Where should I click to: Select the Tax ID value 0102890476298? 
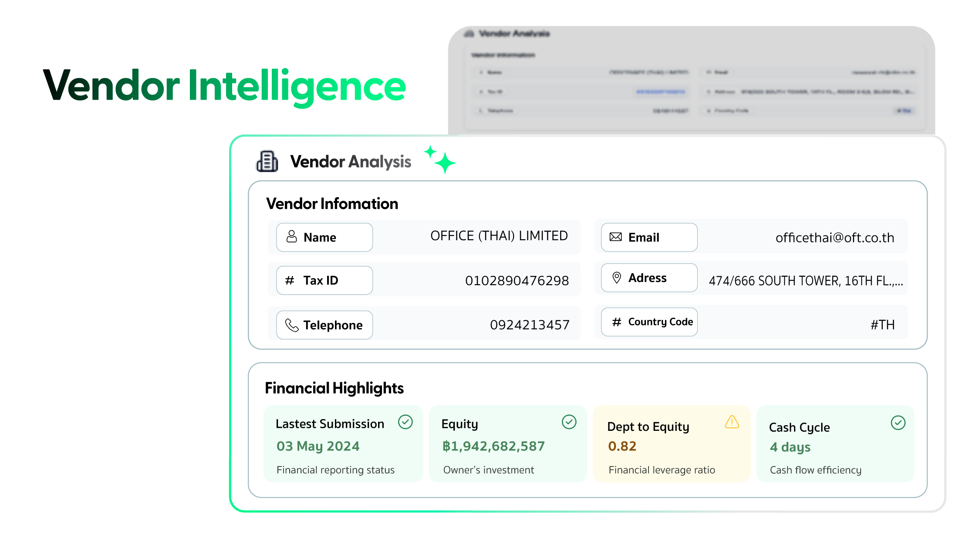click(517, 280)
